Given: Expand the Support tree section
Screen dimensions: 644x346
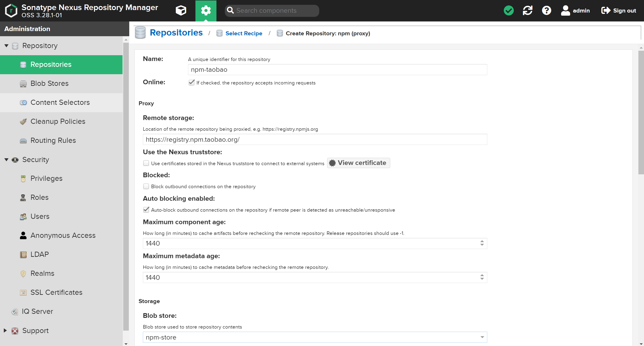Looking at the screenshot, I should pos(5,331).
